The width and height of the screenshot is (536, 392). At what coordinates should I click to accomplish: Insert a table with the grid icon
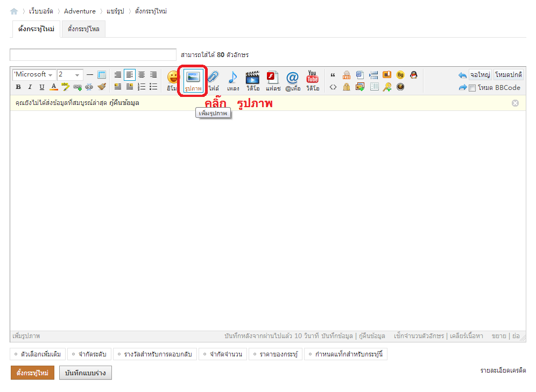pos(102,74)
